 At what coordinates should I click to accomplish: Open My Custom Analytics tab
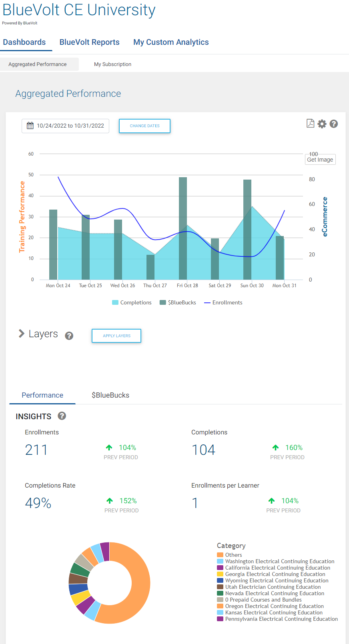[x=171, y=42]
